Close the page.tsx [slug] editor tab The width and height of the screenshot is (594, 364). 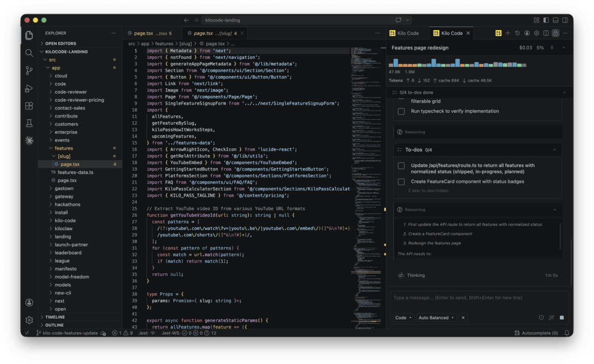point(242,33)
